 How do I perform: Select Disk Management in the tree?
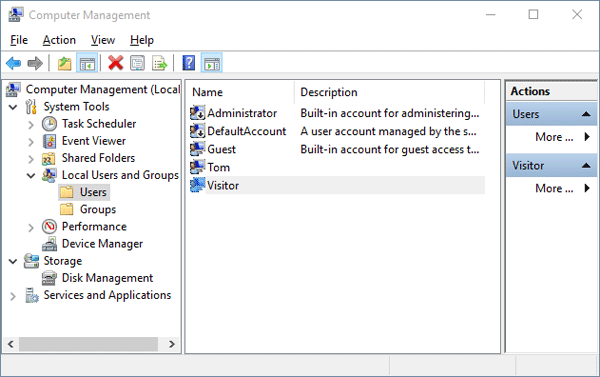coord(107,278)
